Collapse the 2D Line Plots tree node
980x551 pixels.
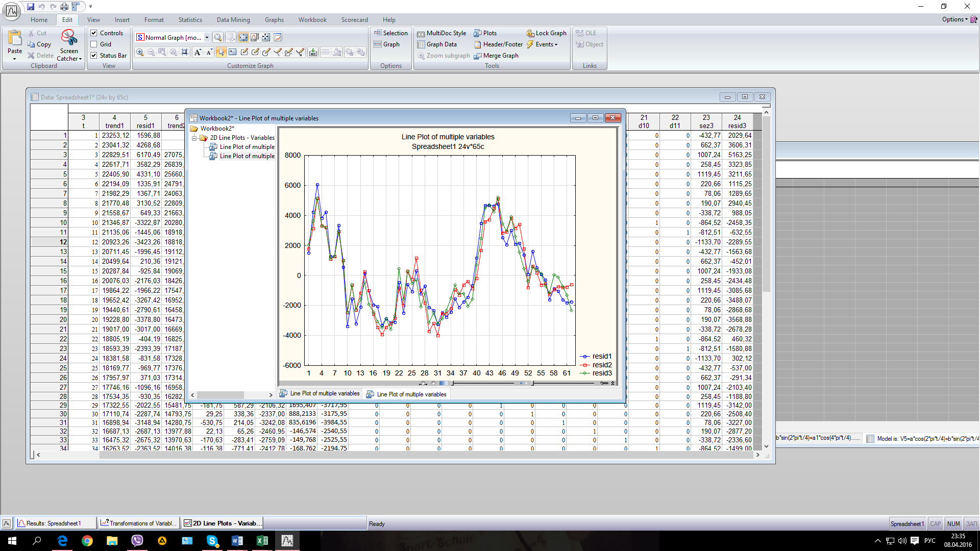click(x=194, y=138)
